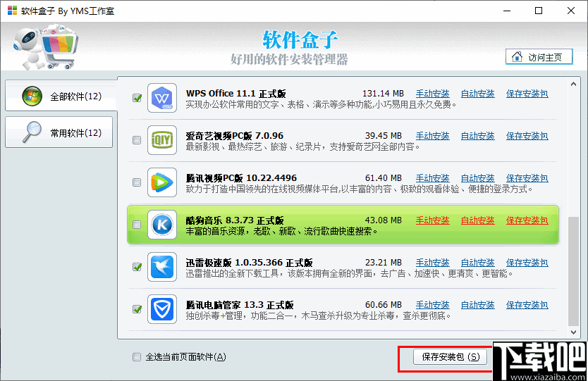Click the title bar app icon
This screenshot has width=588, height=381.
[12, 11]
